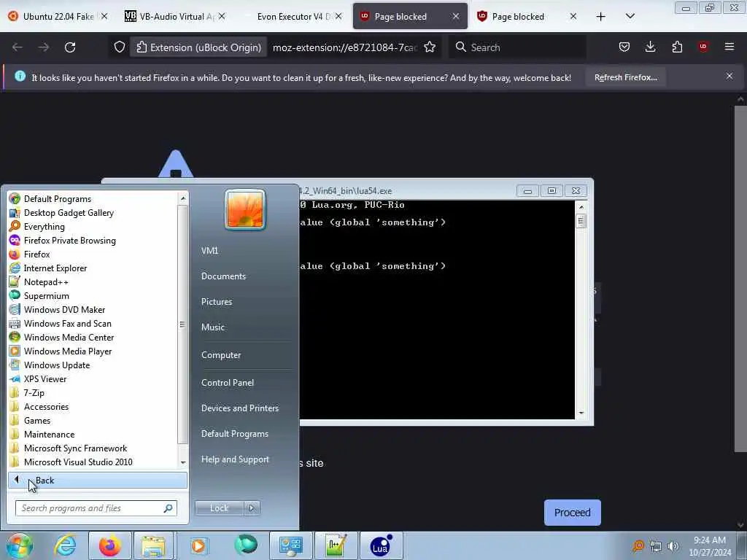The height and width of the screenshot is (560, 747).
Task: Switch to the Lua console on the taskbar
Action: 380,545
